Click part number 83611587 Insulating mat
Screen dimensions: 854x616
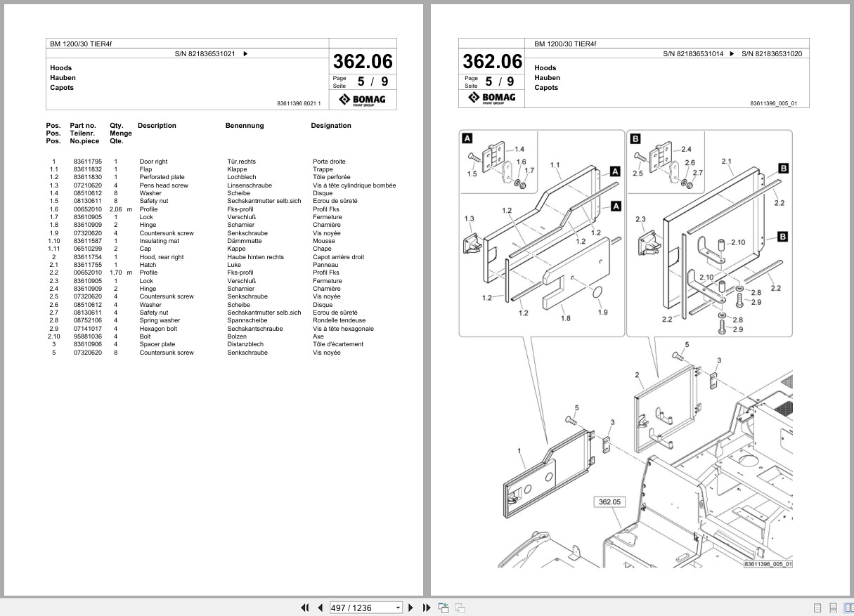click(88, 241)
